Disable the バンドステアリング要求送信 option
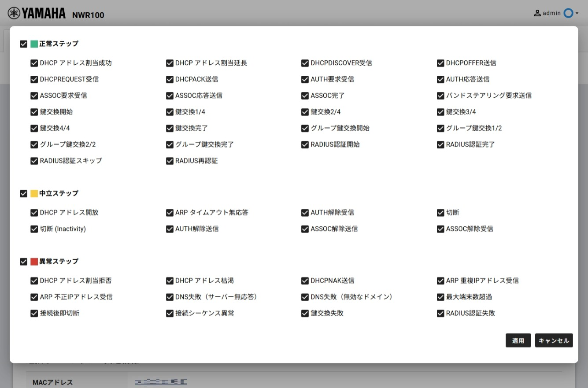 440,96
